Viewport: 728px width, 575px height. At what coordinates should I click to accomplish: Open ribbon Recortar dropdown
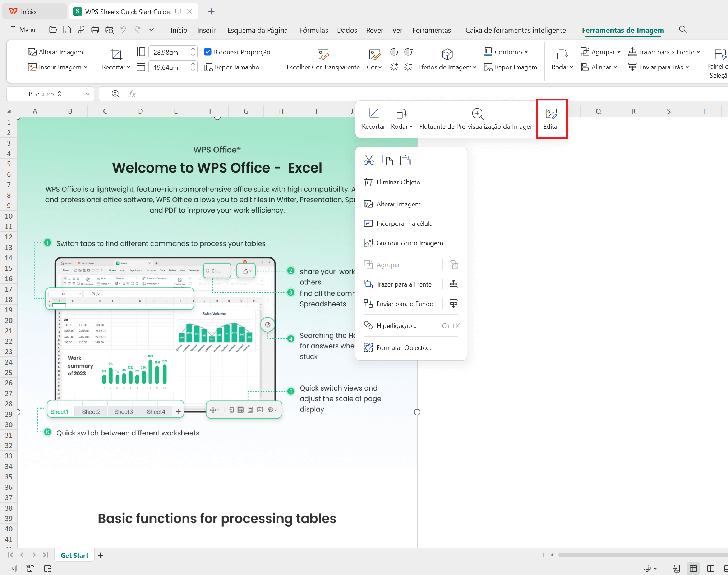point(116,60)
